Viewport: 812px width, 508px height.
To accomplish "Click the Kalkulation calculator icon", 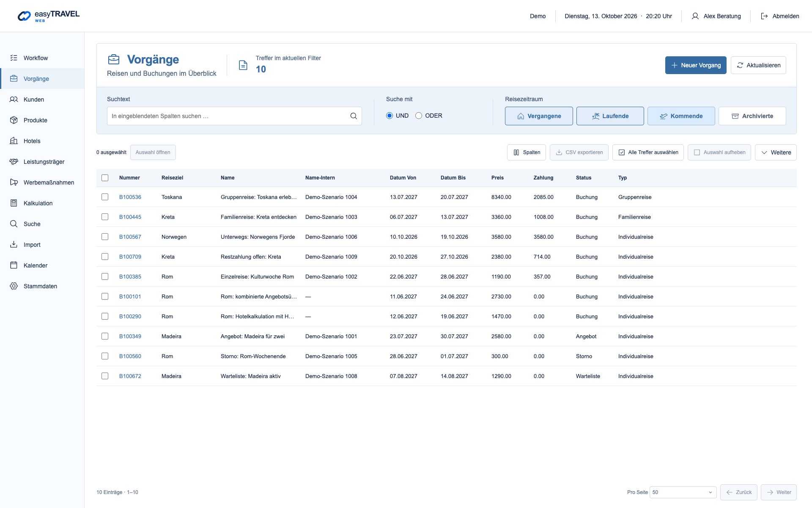I will point(14,203).
